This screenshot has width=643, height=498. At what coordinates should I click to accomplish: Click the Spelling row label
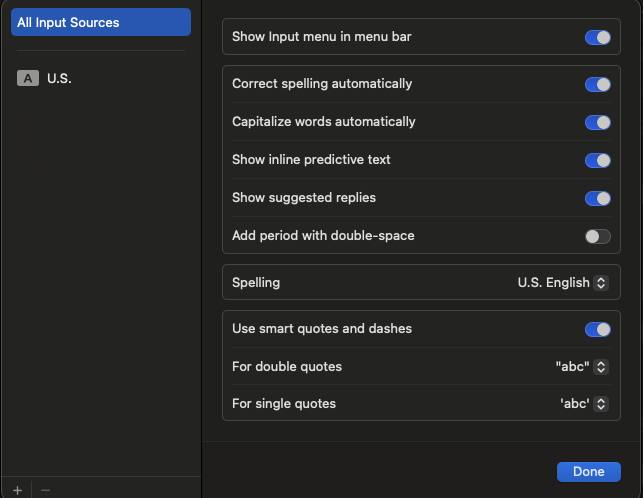[x=256, y=283]
